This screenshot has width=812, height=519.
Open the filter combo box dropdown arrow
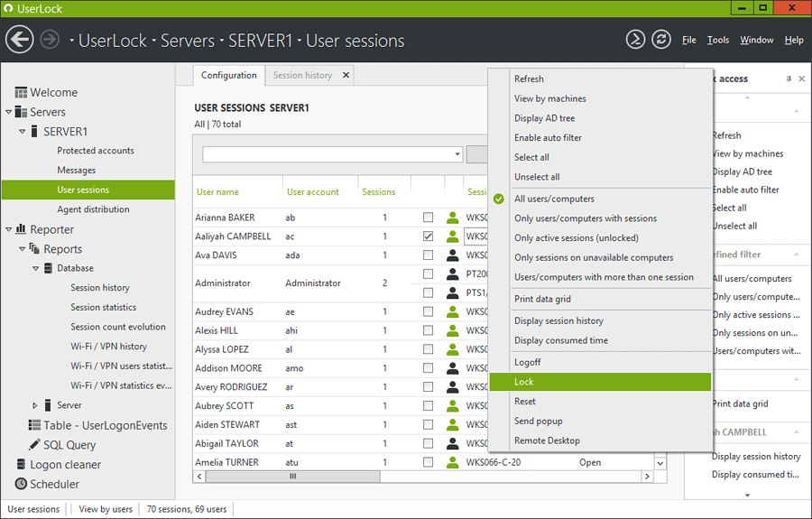[457, 154]
